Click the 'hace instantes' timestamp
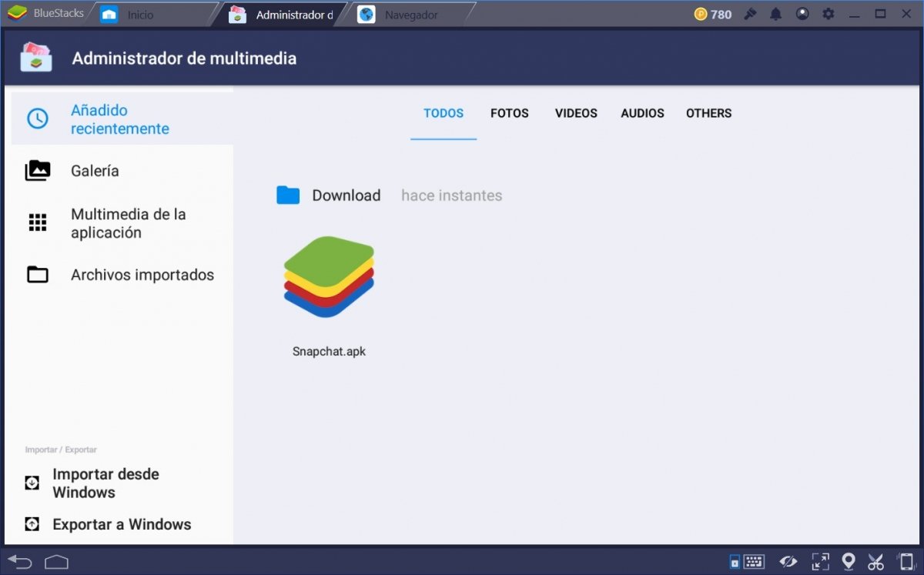Image resolution: width=924 pixels, height=575 pixels. pos(452,196)
